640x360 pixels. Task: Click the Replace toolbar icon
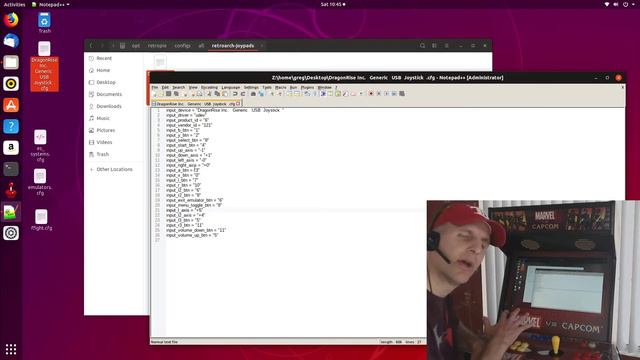pos(261,93)
